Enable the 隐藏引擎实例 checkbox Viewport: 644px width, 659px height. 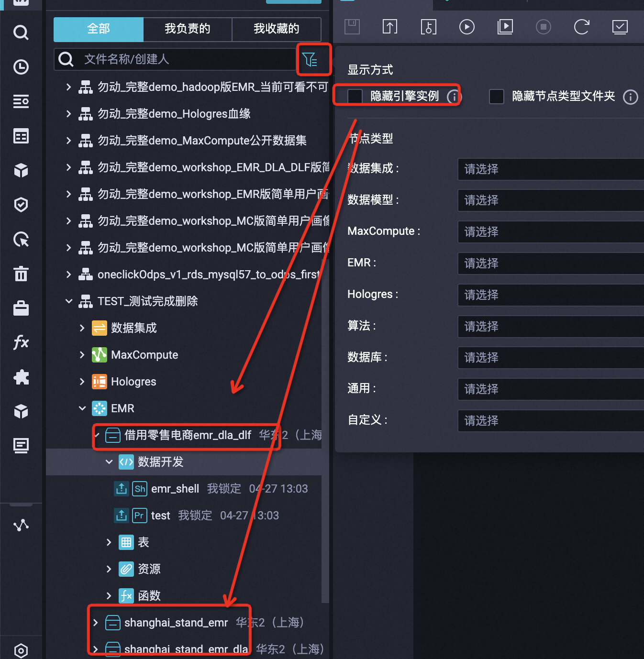[x=355, y=96]
